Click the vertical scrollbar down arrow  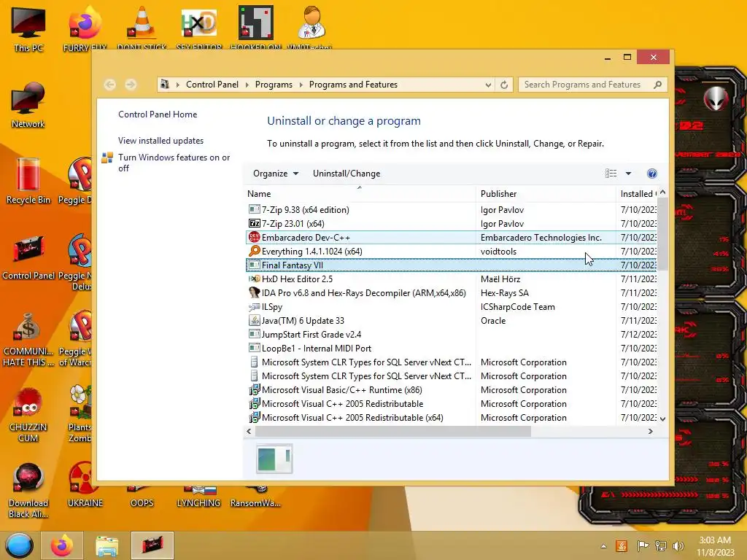pyautogui.click(x=662, y=419)
